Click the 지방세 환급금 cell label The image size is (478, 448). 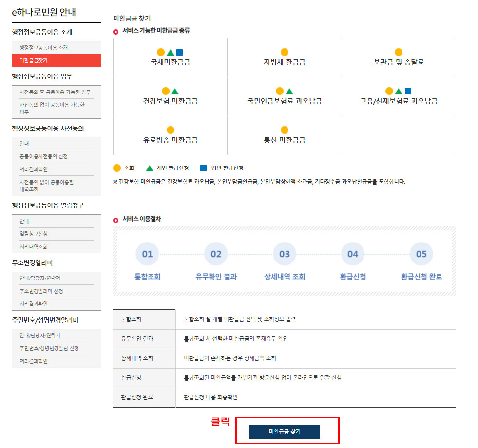[x=285, y=62]
